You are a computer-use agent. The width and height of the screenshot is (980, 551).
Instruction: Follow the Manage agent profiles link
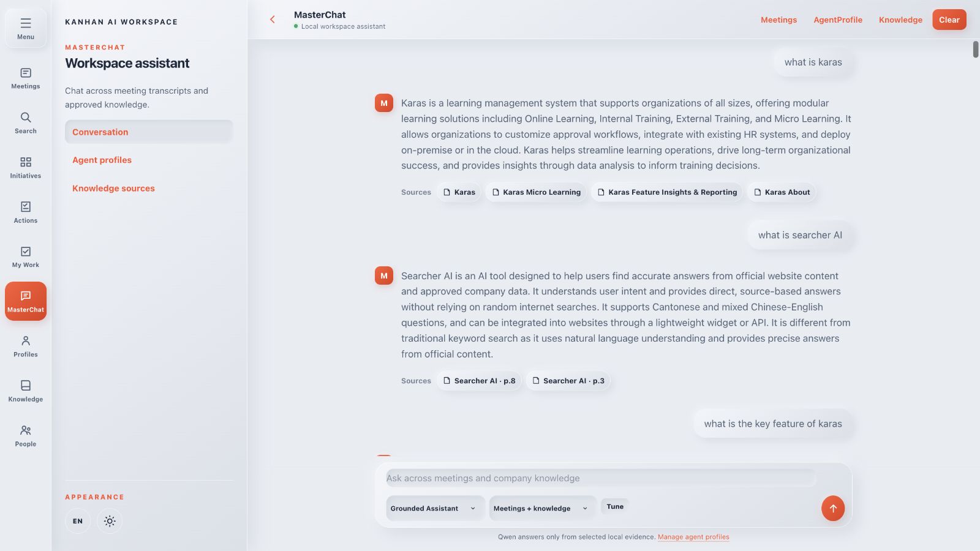point(693,537)
